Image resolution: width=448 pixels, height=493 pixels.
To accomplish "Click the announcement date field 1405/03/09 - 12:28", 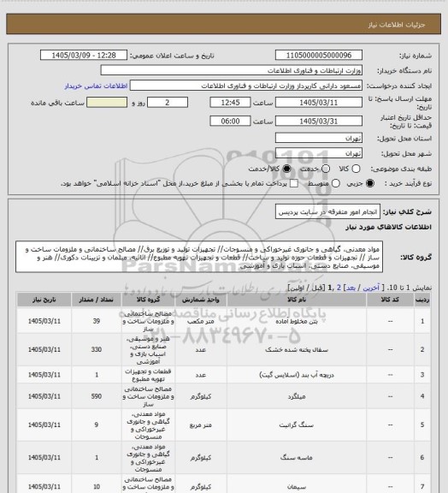I will coord(84,55).
